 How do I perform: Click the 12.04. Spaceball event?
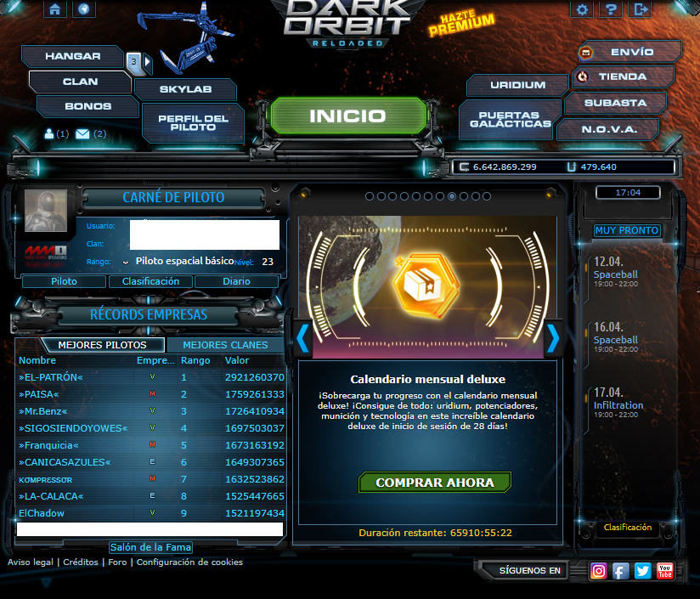pos(616,271)
